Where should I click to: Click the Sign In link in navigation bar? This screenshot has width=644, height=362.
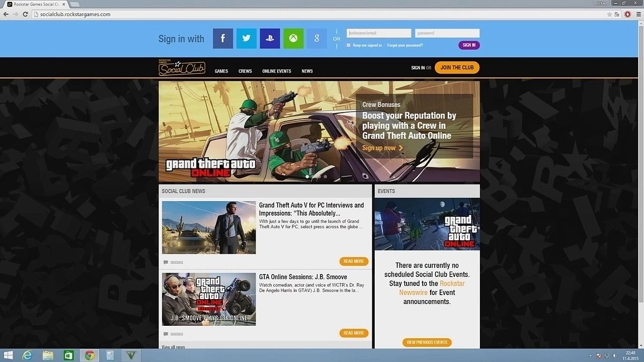click(418, 68)
